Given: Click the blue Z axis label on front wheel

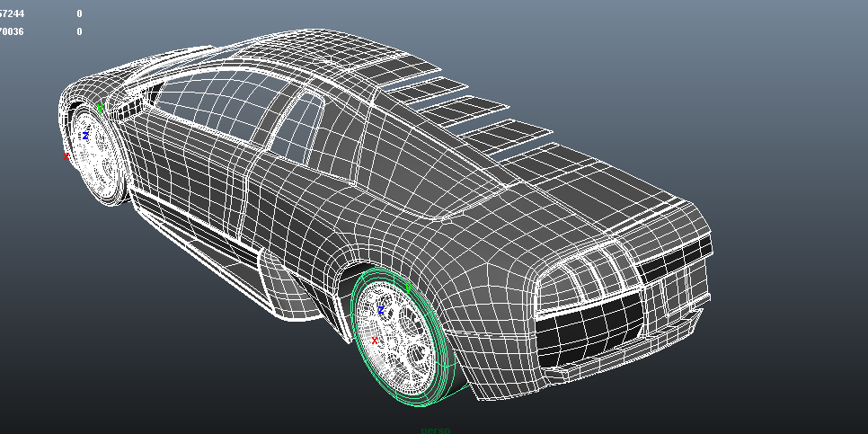Looking at the screenshot, I should (x=85, y=135).
